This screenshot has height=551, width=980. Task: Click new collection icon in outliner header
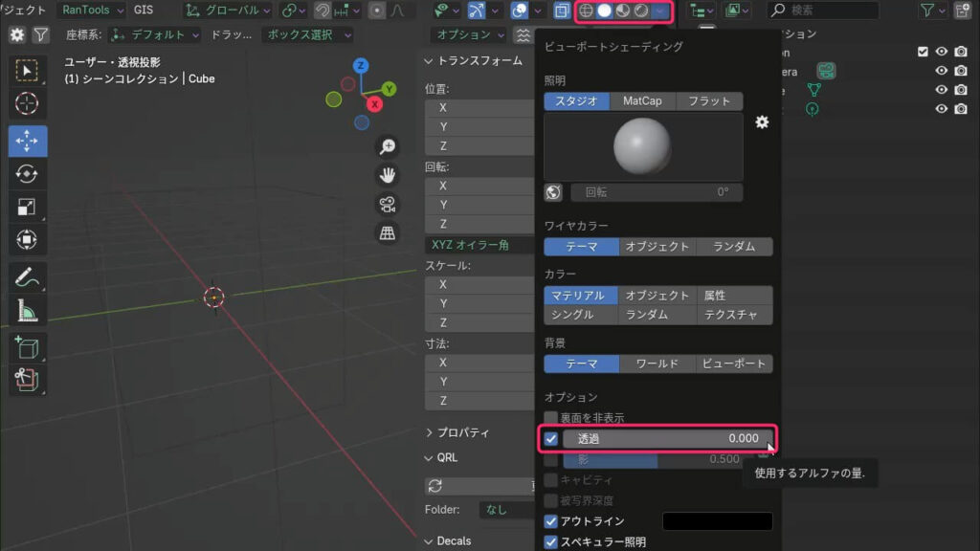tap(963, 10)
